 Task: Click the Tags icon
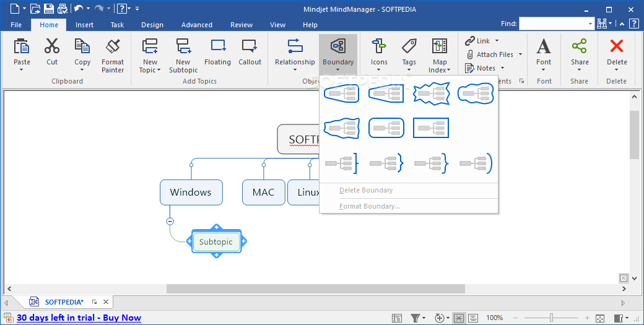[409, 46]
